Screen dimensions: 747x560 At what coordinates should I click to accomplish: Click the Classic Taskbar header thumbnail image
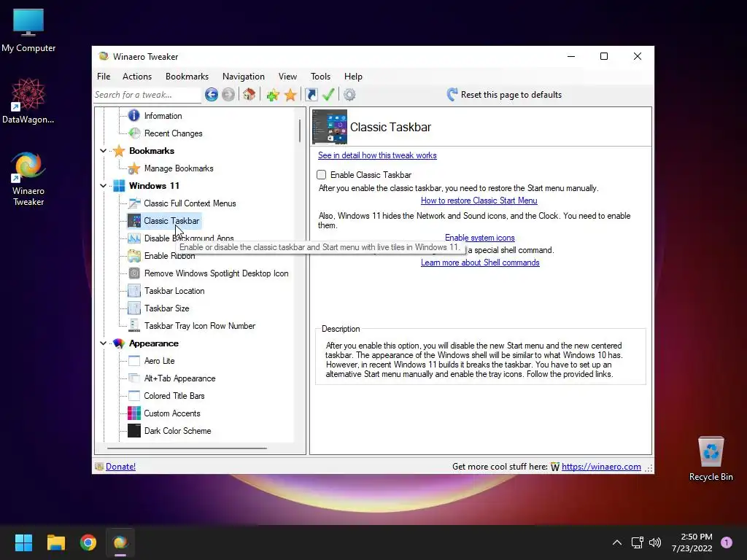tap(330, 127)
